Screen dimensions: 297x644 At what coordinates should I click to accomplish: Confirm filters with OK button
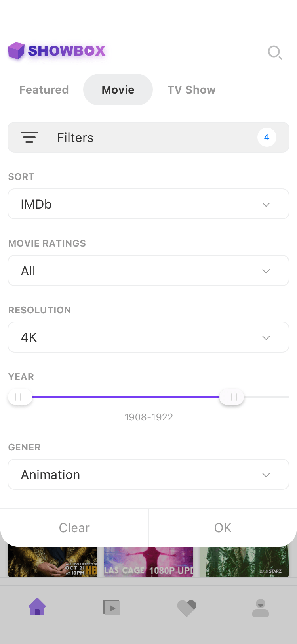223,528
